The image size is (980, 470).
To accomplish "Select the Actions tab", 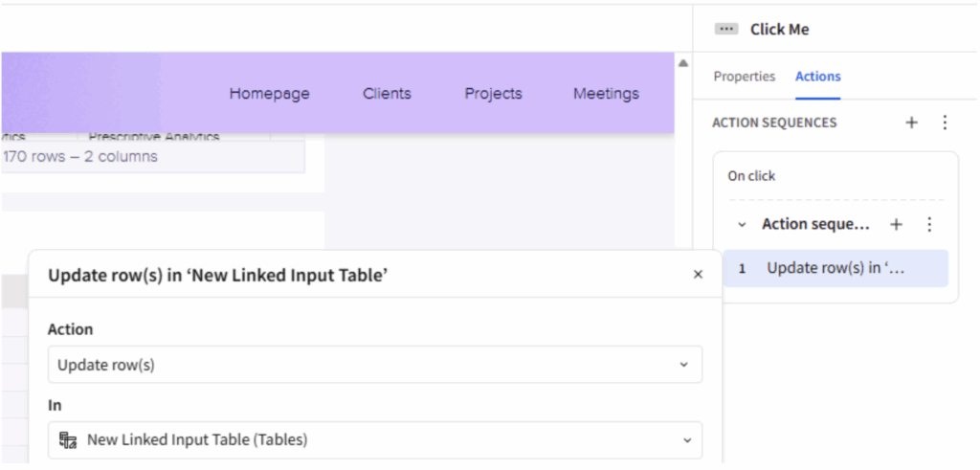I will coord(817,77).
